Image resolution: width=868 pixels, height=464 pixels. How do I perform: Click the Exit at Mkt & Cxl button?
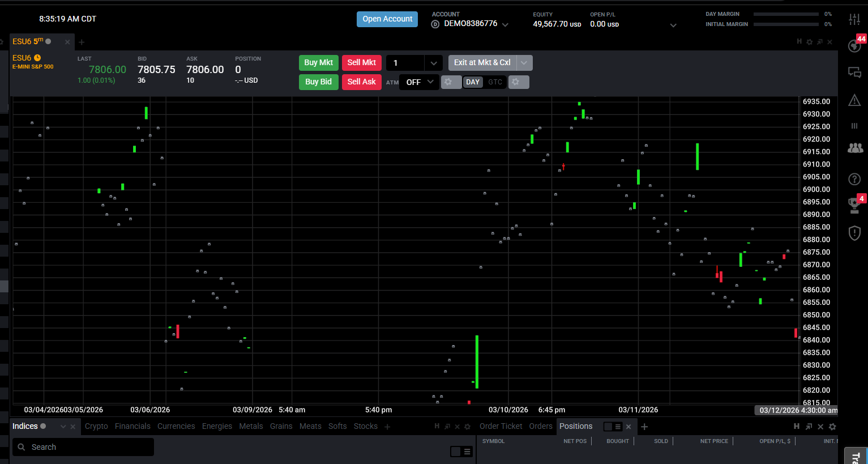click(482, 63)
